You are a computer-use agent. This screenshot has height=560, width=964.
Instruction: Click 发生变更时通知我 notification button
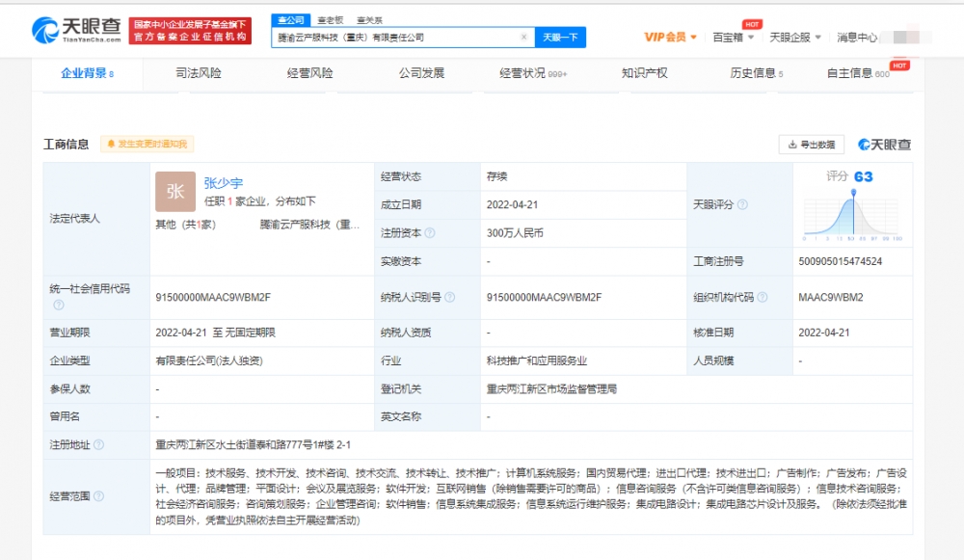click(x=147, y=144)
